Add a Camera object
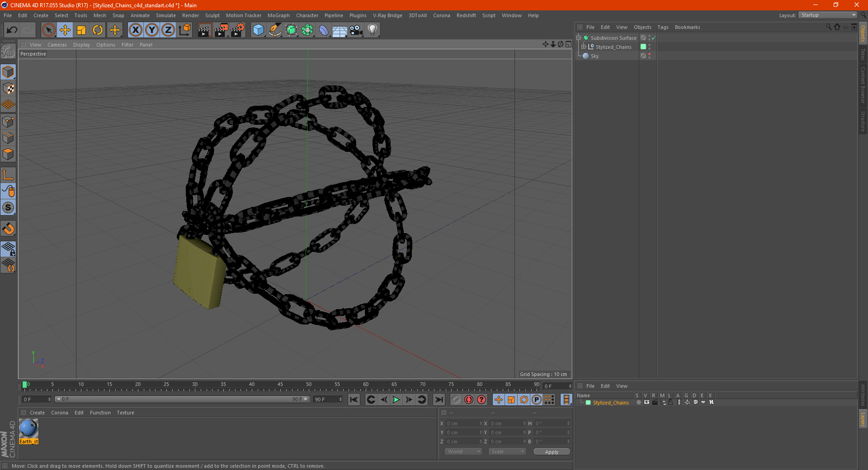868x470 pixels. coord(356,30)
